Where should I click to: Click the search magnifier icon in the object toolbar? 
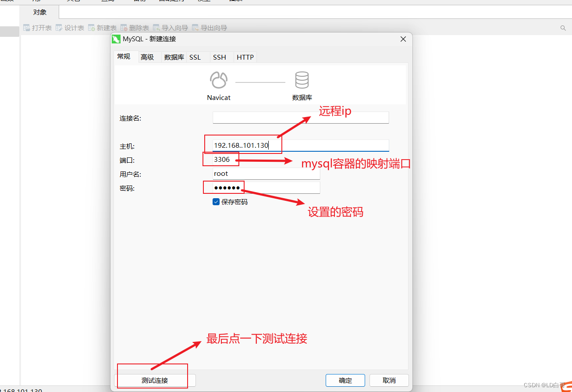563,28
